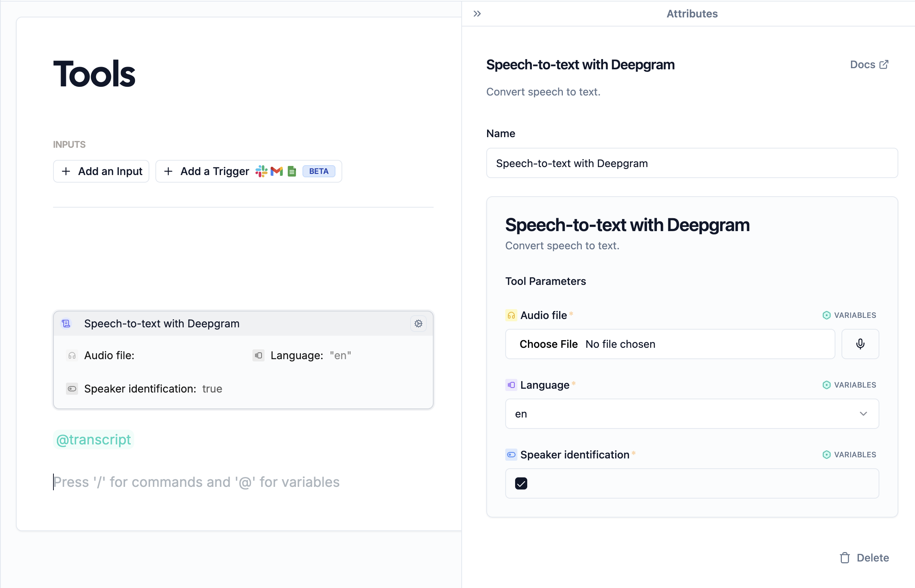Click the headphones icon next to Audio file
915x588 pixels.
coord(72,355)
